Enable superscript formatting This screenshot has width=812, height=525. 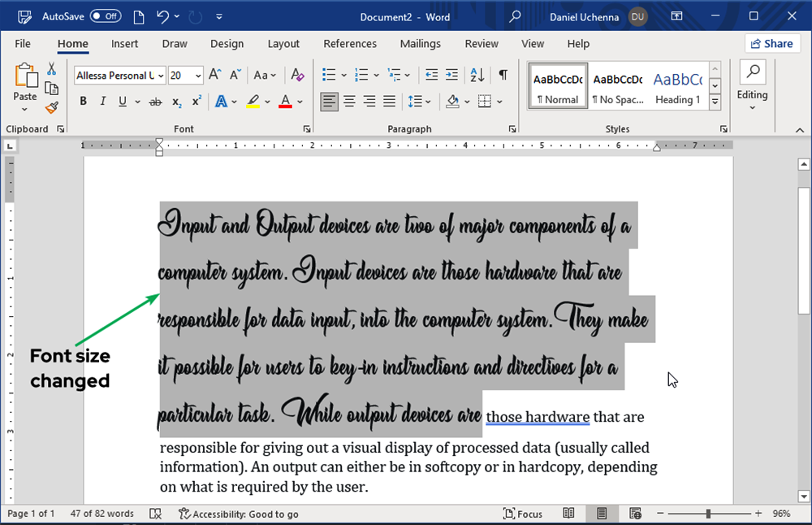click(x=194, y=101)
